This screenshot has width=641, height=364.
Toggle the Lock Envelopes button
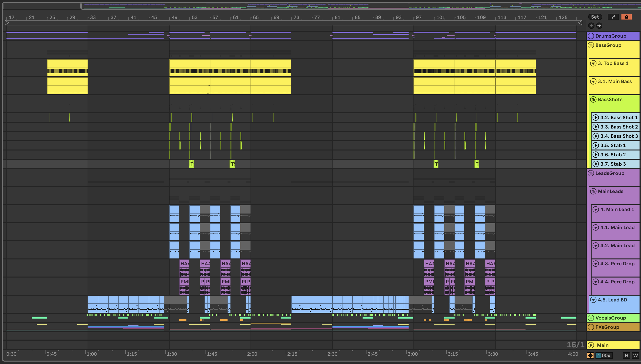click(x=626, y=17)
